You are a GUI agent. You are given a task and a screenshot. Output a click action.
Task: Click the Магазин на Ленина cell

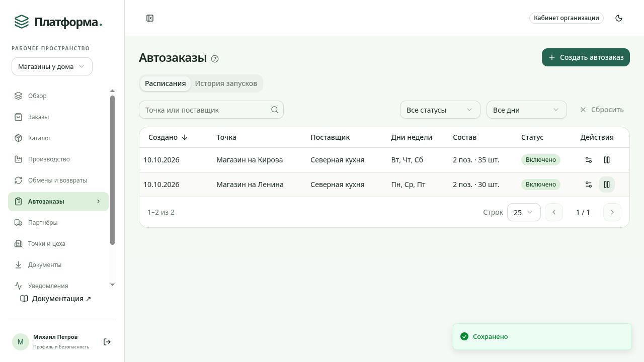[x=250, y=185]
